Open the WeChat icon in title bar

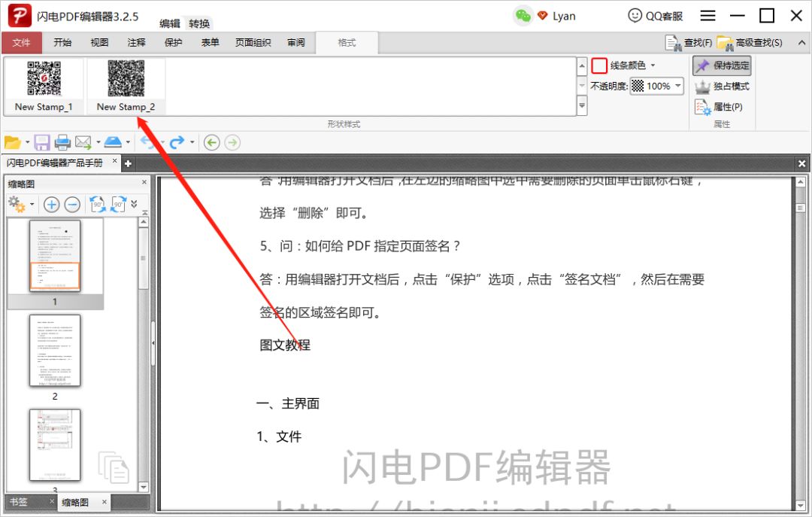[523, 16]
